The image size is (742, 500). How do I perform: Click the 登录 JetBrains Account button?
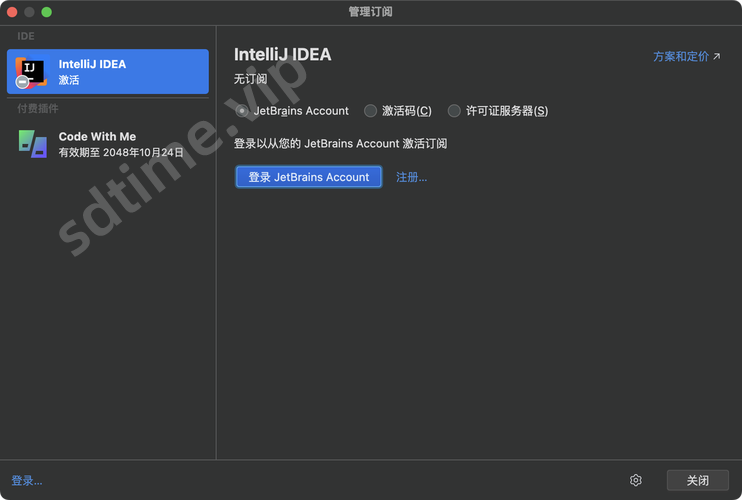tap(309, 177)
